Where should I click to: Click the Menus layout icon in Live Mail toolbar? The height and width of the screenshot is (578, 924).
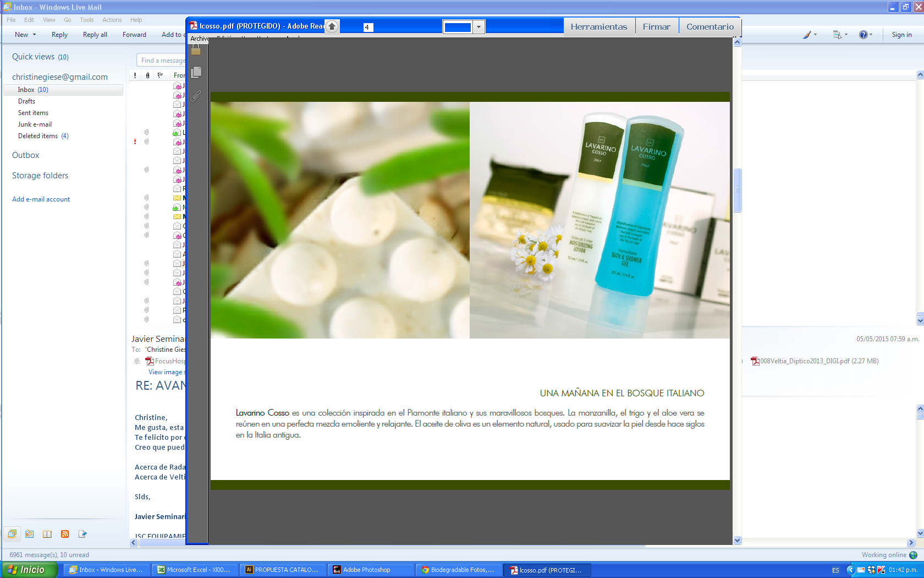click(x=837, y=35)
